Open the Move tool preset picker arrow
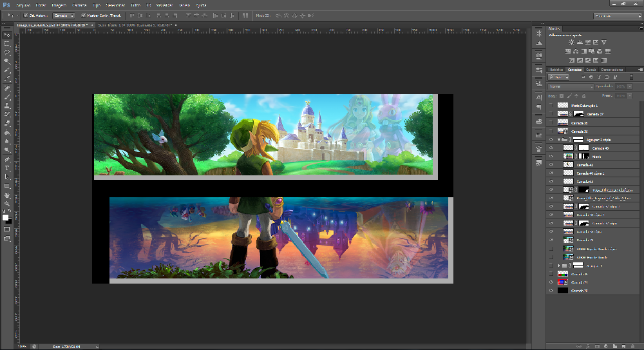644x350 pixels. tap(17, 15)
